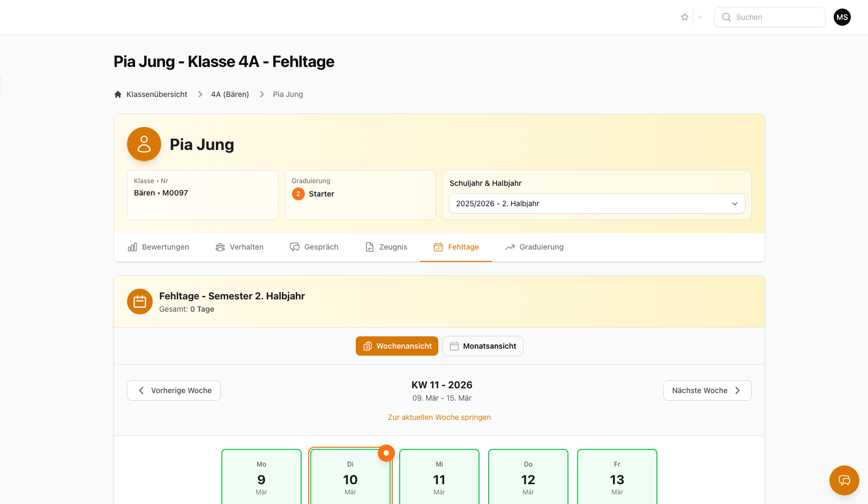The width and height of the screenshot is (868, 504).
Task: Click the home icon in breadcrumb
Action: click(118, 94)
